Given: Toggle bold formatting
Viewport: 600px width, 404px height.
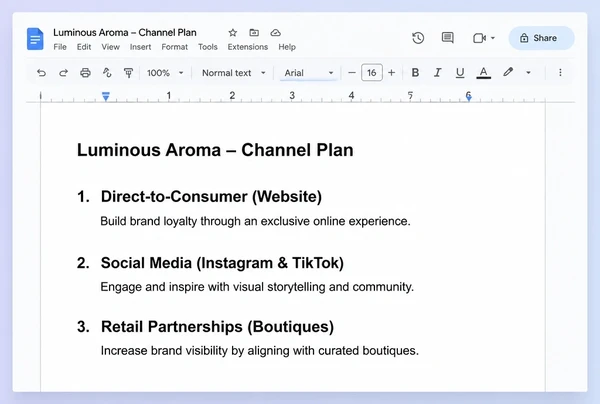Looking at the screenshot, I should pos(415,73).
